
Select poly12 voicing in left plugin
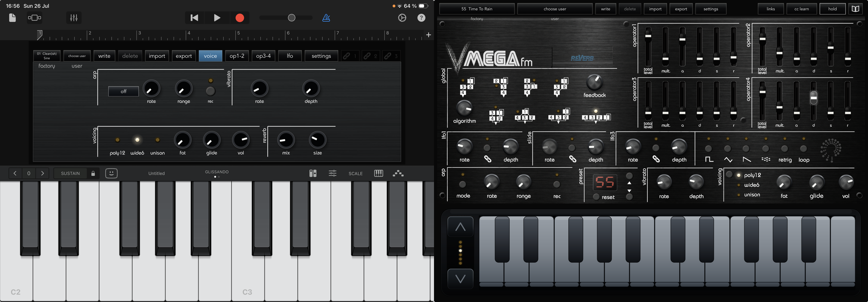(117, 140)
